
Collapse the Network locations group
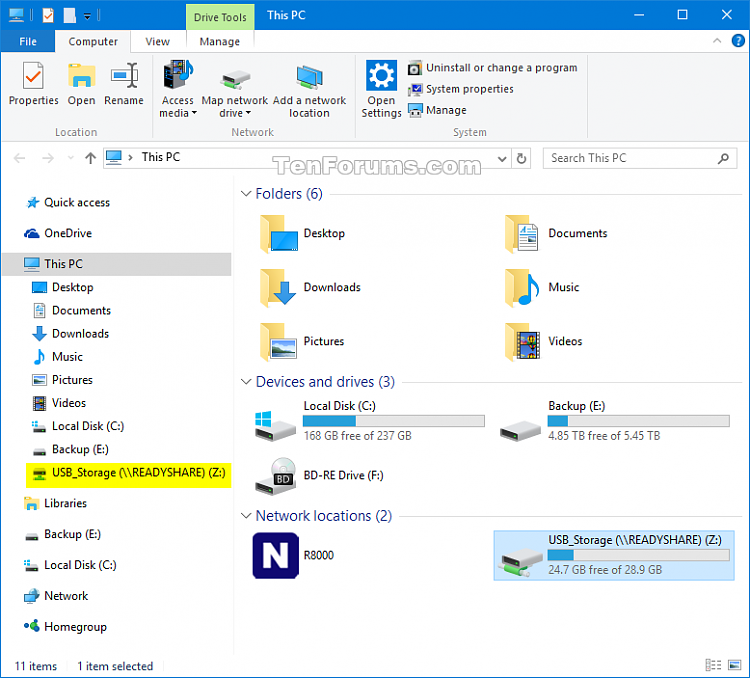(x=246, y=516)
